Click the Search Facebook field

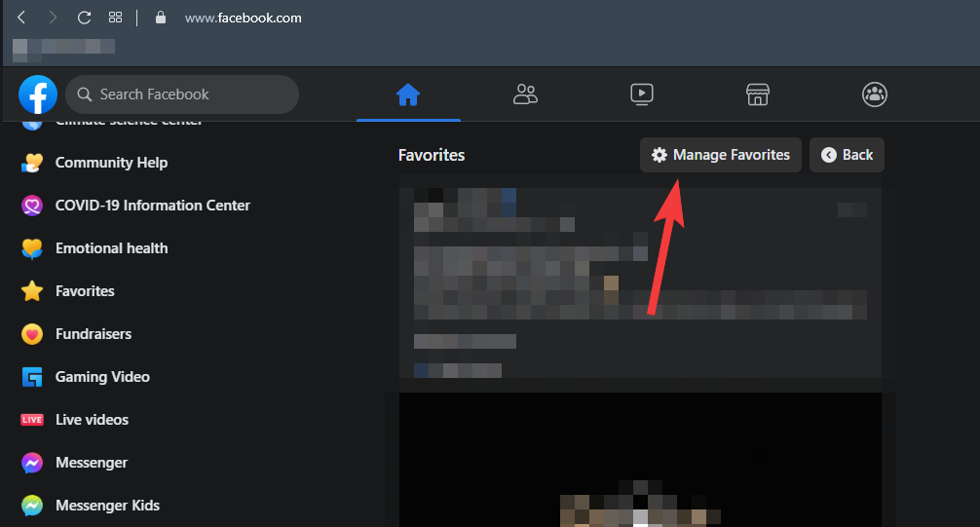point(182,94)
